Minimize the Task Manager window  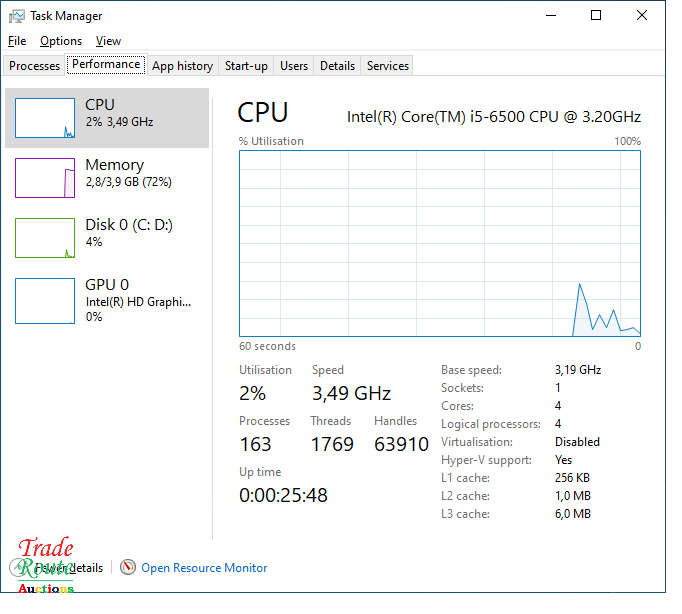pos(551,15)
